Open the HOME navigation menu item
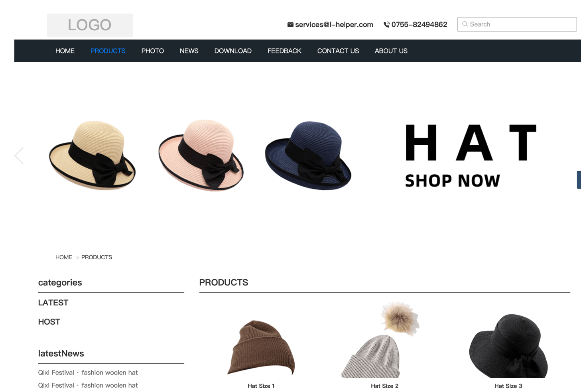Screen dimensions: 581x392 65,51
